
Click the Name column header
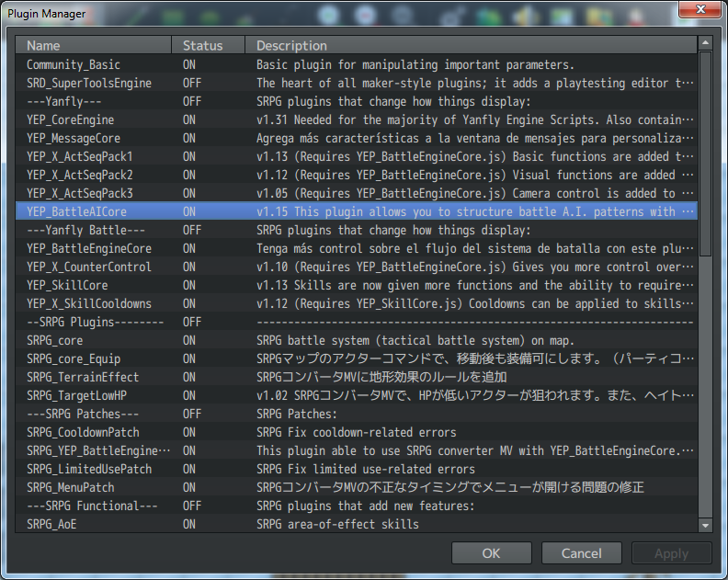click(x=94, y=46)
